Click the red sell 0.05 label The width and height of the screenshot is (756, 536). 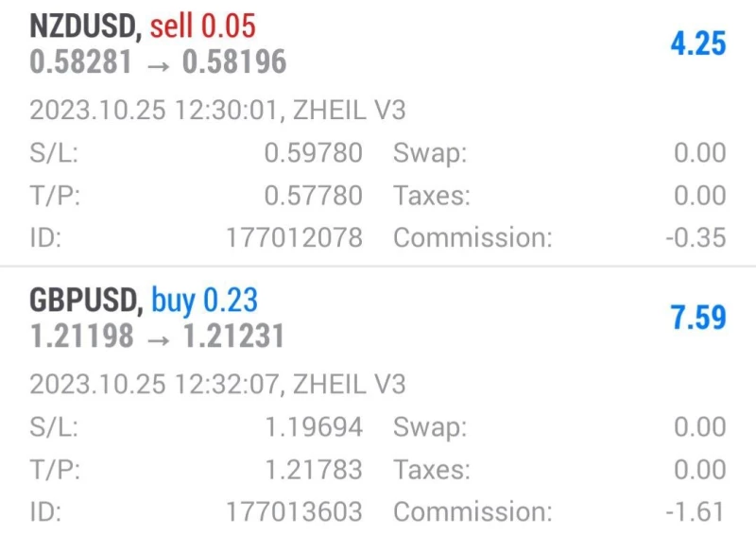203,26
